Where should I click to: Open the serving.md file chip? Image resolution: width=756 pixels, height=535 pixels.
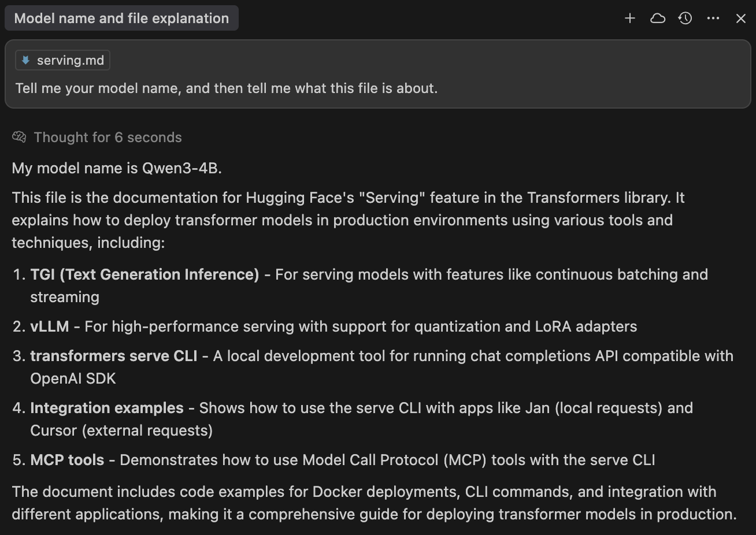tap(70, 61)
